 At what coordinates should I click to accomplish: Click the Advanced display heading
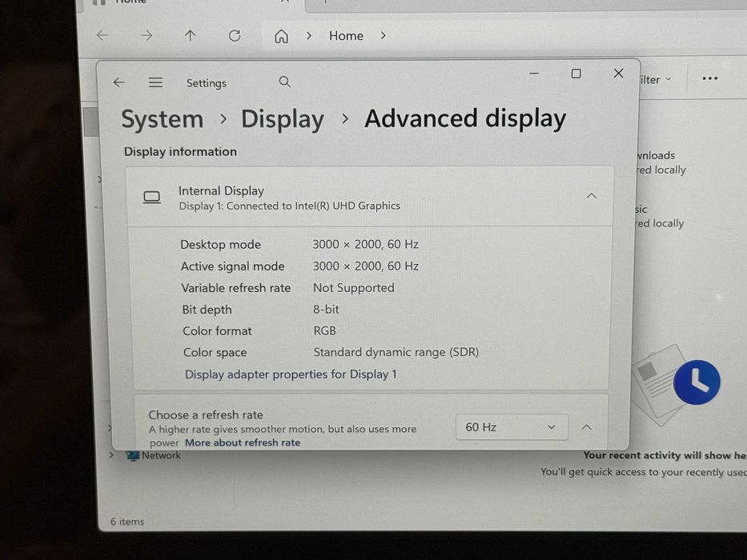pyautogui.click(x=465, y=118)
